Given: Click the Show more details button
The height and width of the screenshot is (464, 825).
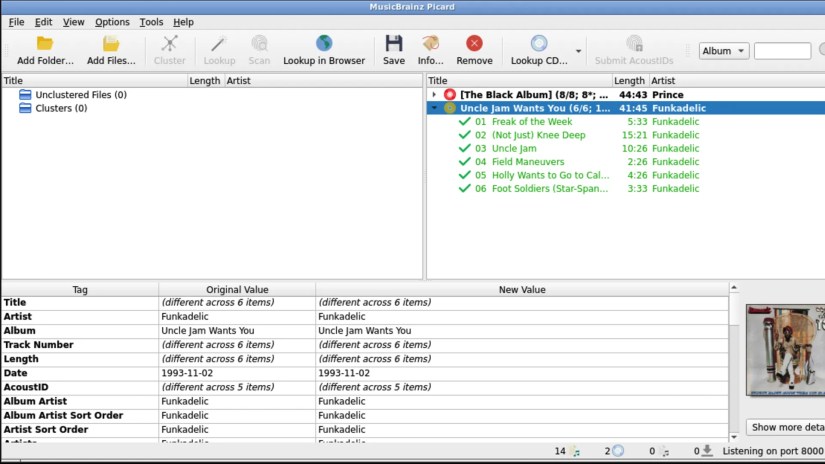Looking at the screenshot, I should (786, 427).
